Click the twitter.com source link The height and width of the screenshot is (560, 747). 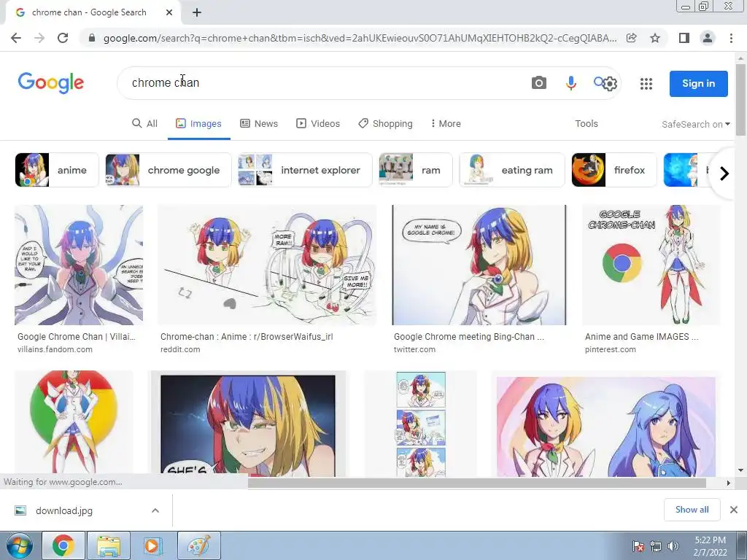point(414,349)
